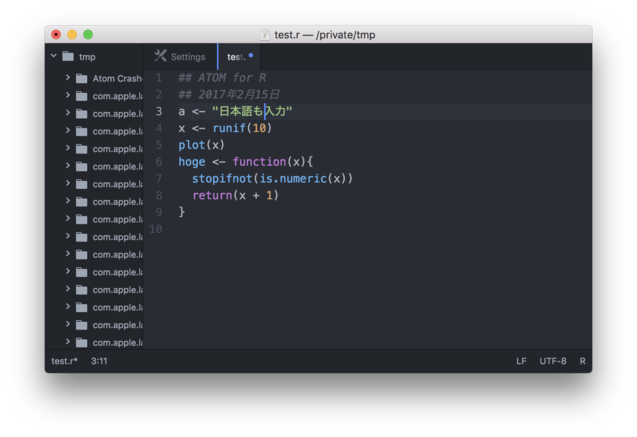637x437 pixels.
Task: Click the folder icon directly below Atom Crash
Action: coord(81,96)
